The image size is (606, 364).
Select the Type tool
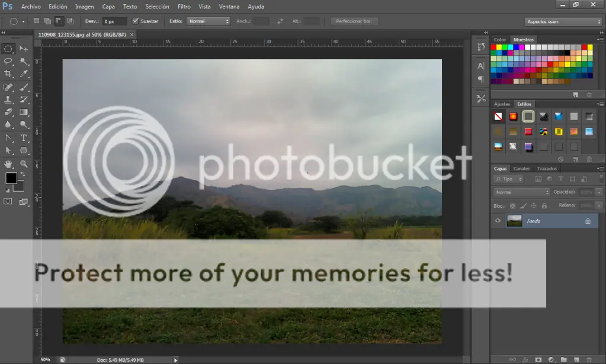point(24,138)
